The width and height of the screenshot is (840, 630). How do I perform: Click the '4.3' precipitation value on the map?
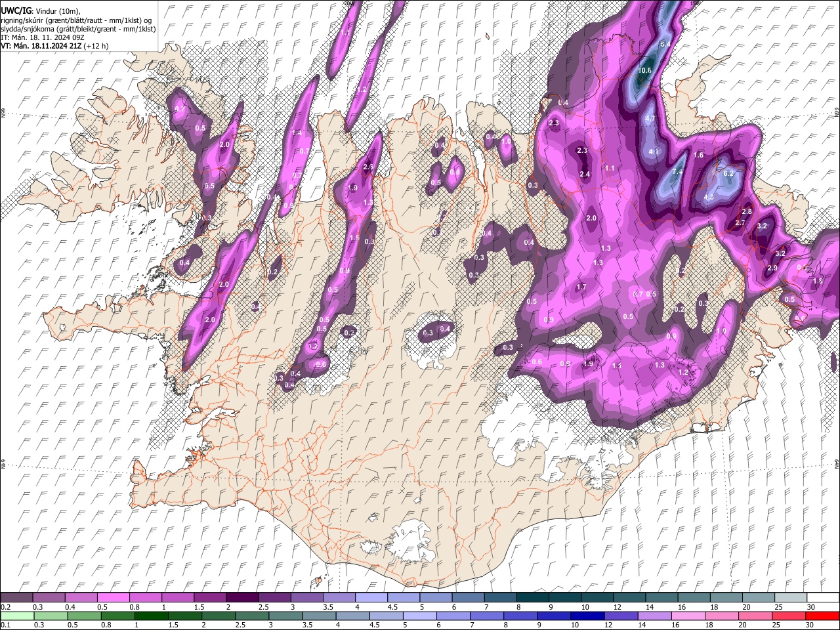click(x=709, y=197)
